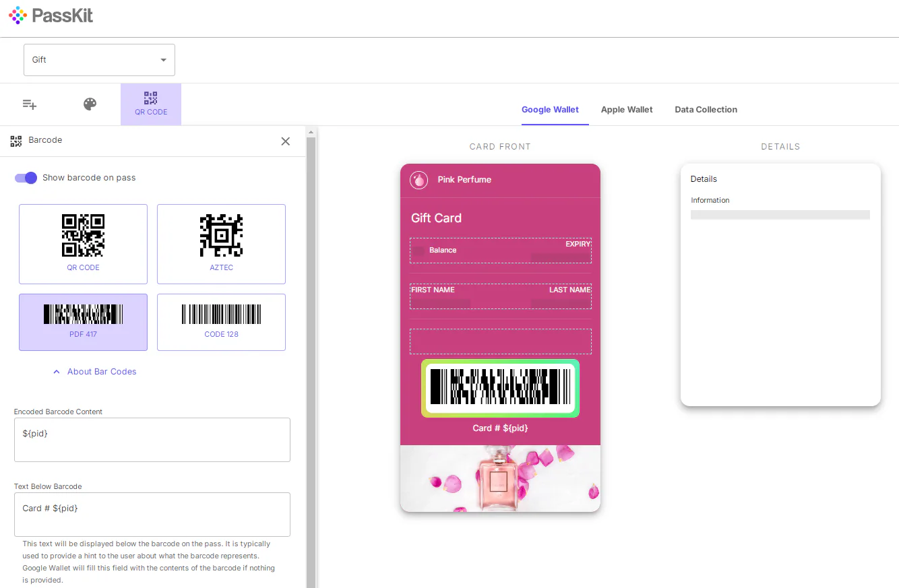Click the Pink Perfume card header text
Viewport: 899px width, 588px height.
point(464,180)
